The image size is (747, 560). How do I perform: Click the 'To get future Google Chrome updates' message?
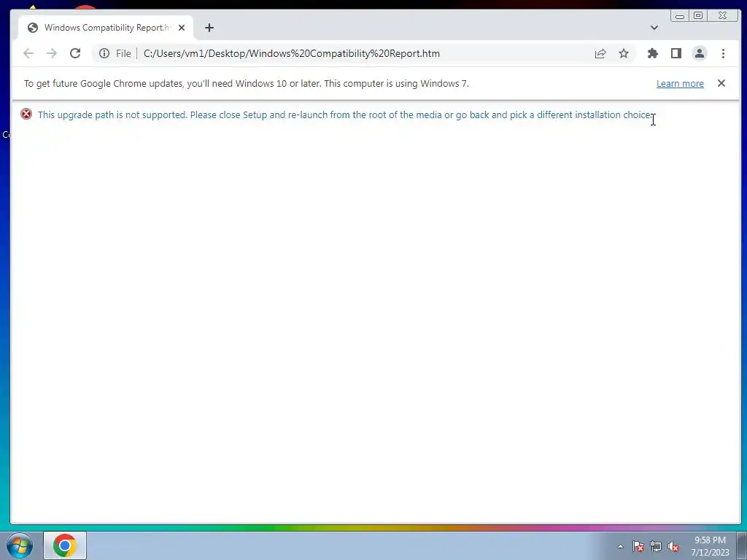(x=247, y=83)
